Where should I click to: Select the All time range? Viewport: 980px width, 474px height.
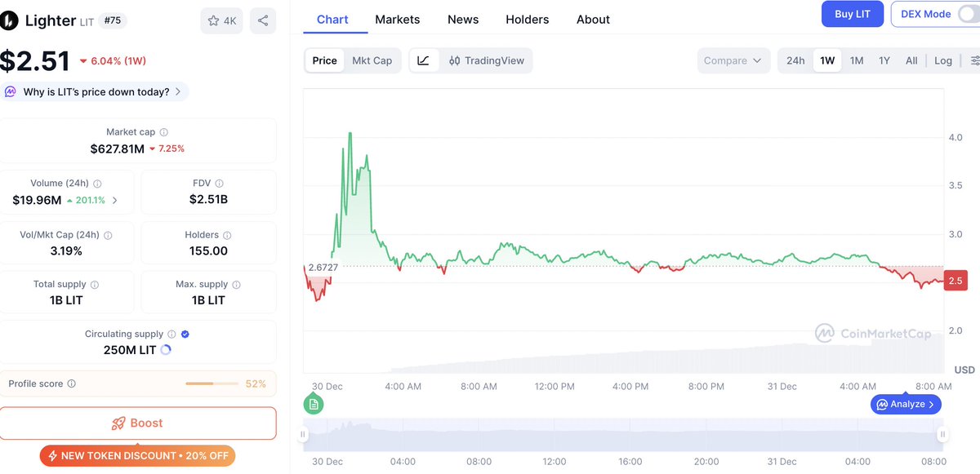click(911, 60)
